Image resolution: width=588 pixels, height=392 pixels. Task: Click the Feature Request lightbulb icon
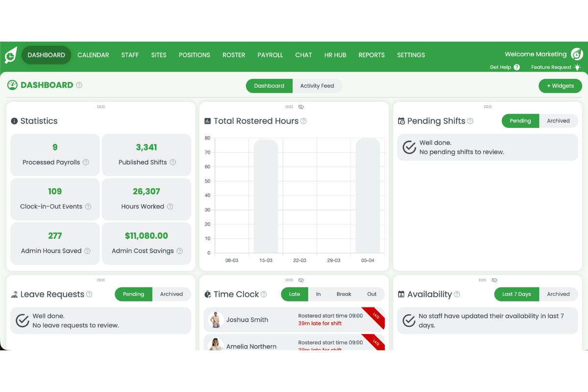coord(577,67)
